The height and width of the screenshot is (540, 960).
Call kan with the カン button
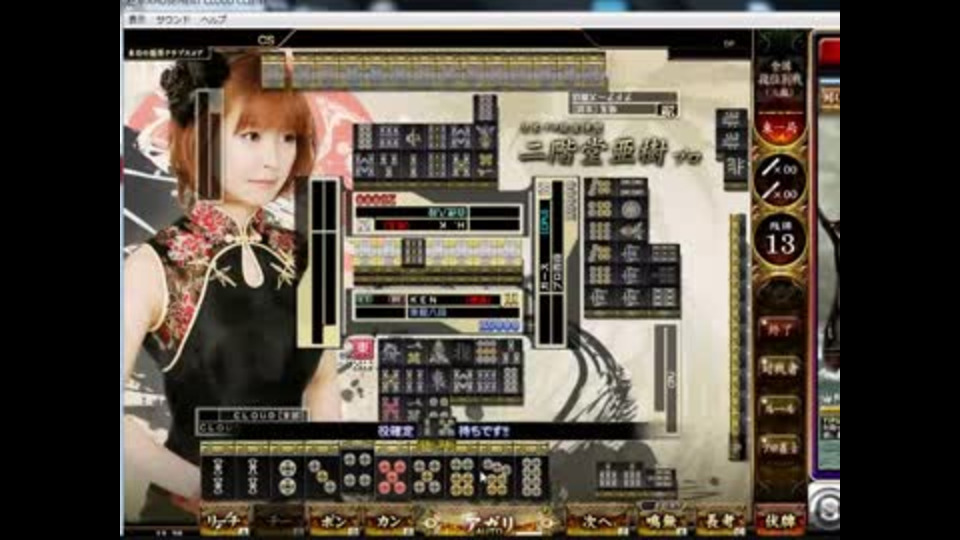point(388,522)
